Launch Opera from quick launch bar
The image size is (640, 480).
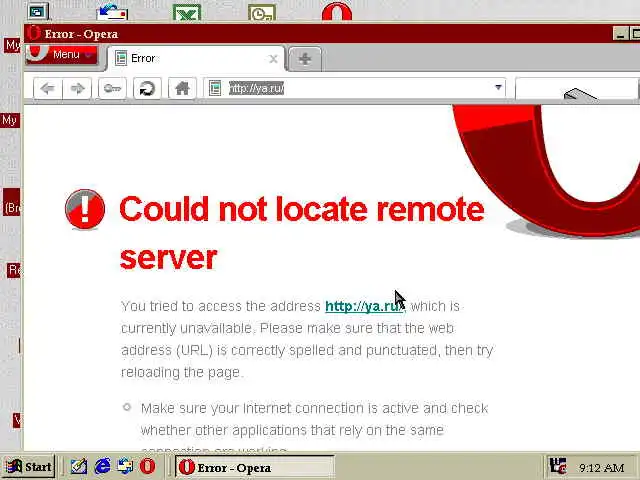pyautogui.click(x=147, y=466)
